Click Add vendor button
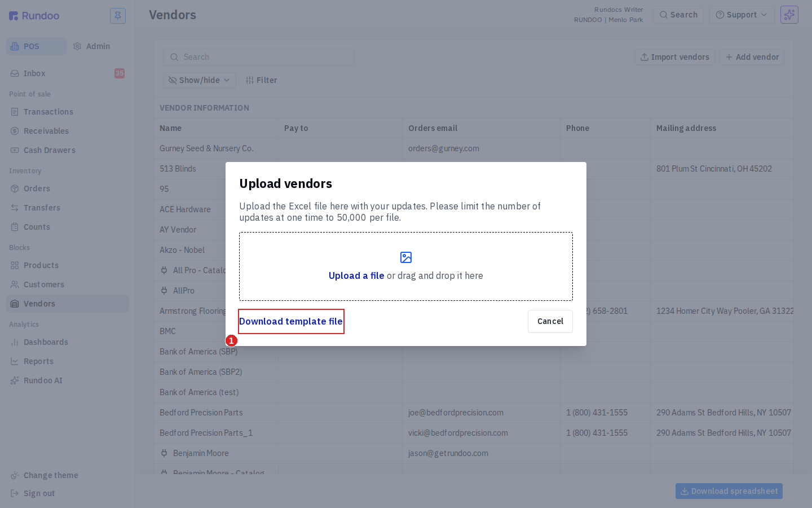This screenshot has height=508, width=812. 752,57
